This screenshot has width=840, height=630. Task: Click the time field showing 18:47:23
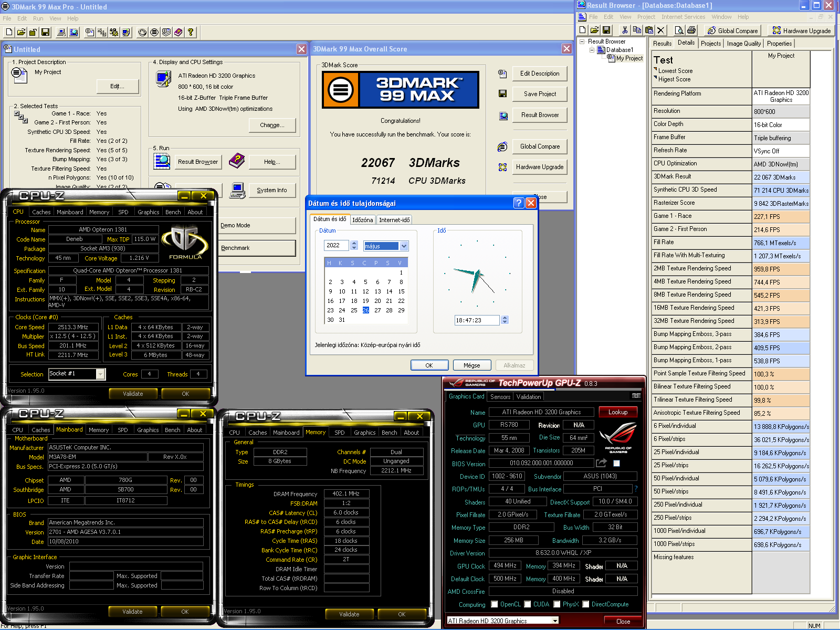click(x=477, y=320)
